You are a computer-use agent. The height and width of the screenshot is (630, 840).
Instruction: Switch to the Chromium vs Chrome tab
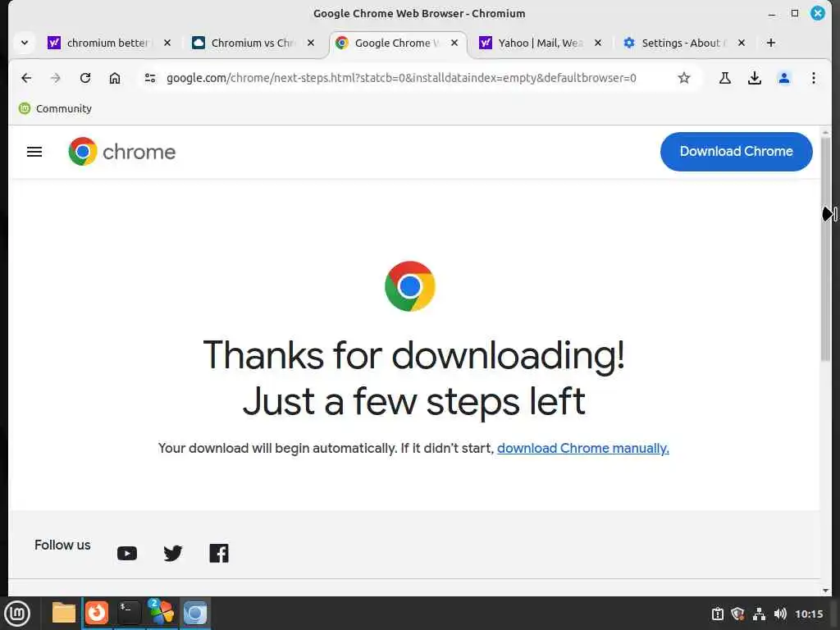coord(253,43)
